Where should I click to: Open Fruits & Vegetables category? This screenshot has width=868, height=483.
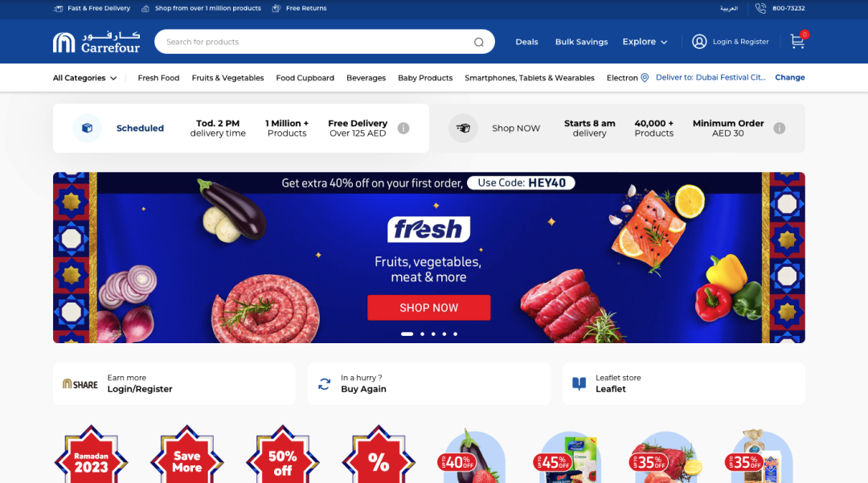click(x=227, y=78)
